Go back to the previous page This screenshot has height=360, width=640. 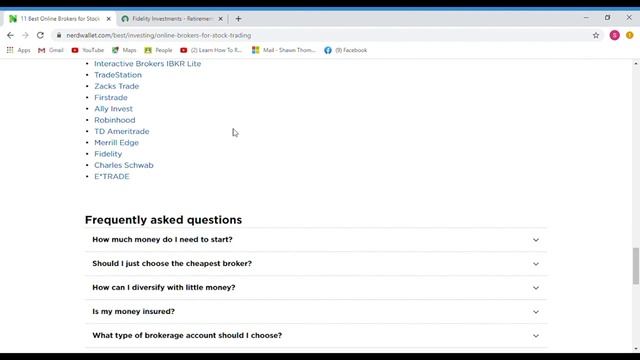(10, 36)
